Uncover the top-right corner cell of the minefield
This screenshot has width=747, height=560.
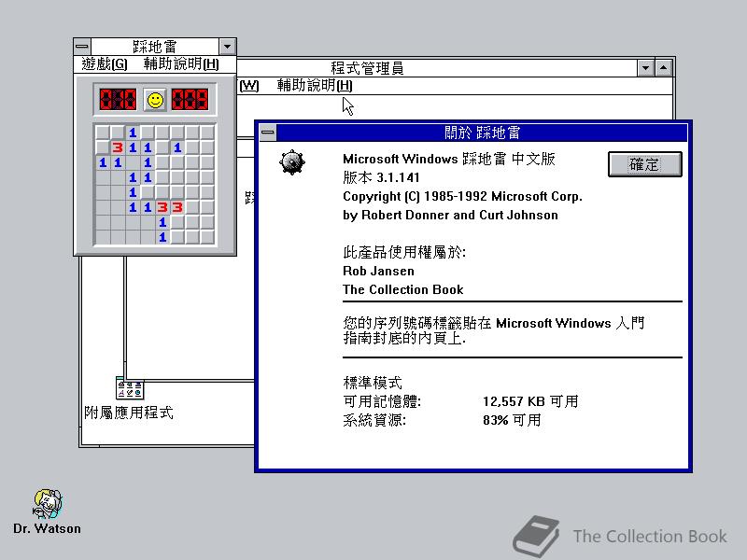point(207,133)
